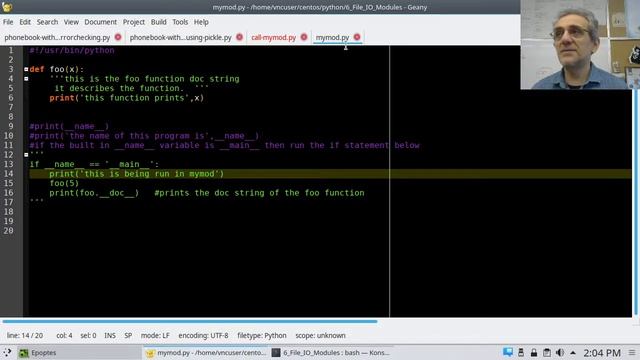Open the display tray icon
Image resolution: width=640 pixels, height=360 pixels.
click(508, 352)
